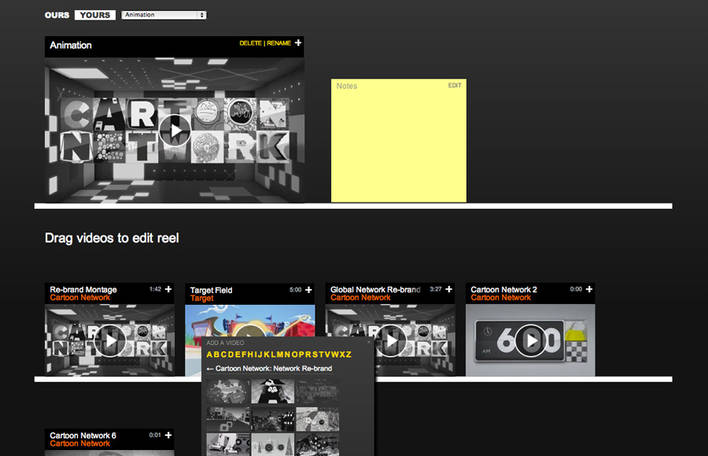The image size is (708, 456).
Task: Edit the yellow Notes sticky
Action: coord(455,85)
